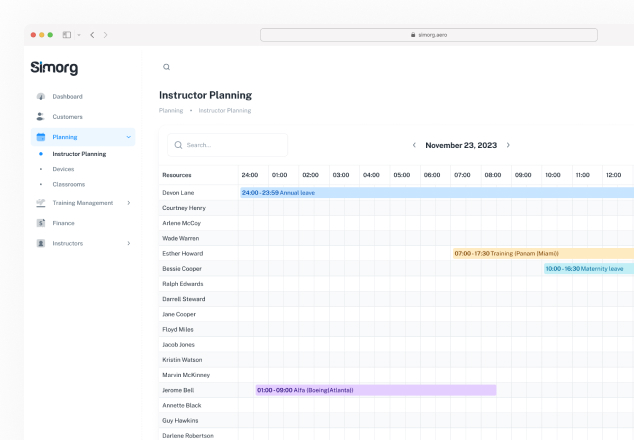Click the 12:00 time column header

613,175
